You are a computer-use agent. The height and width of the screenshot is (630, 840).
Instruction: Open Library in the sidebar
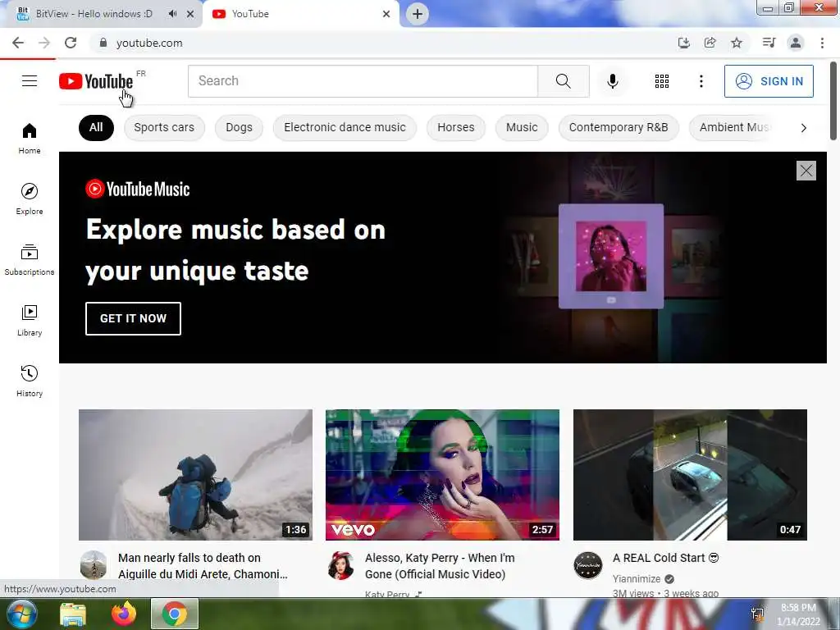coord(30,320)
